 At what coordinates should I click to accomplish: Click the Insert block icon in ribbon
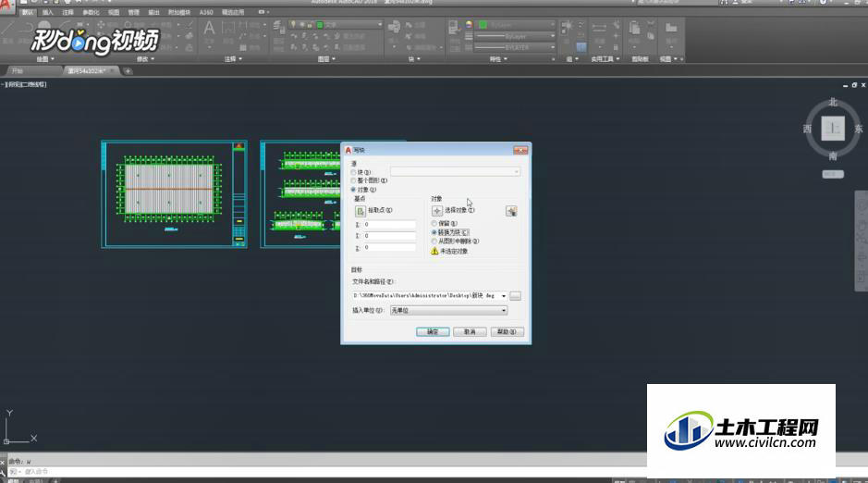tap(394, 27)
